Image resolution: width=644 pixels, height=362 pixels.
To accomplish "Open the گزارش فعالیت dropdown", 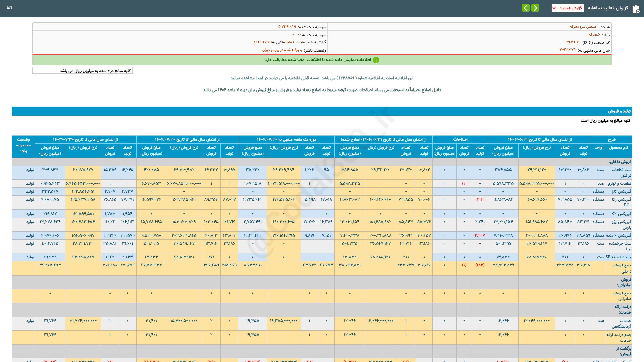I will click(568, 8).
